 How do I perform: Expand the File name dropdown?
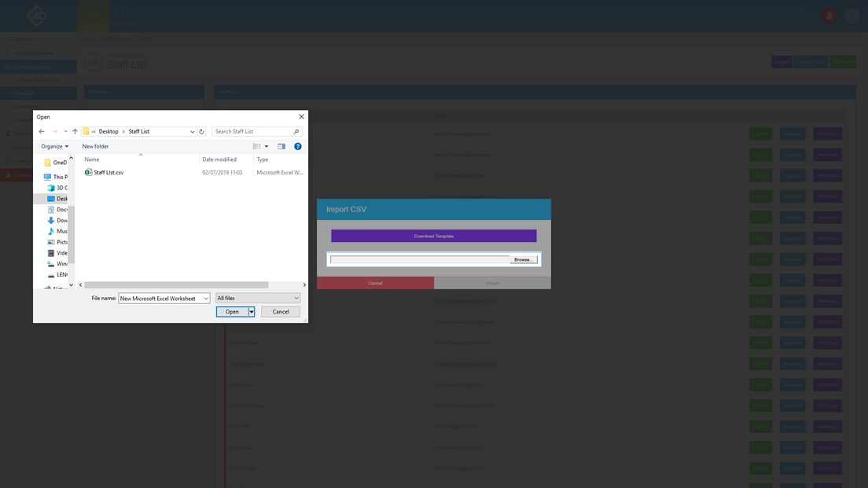point(206,299)
